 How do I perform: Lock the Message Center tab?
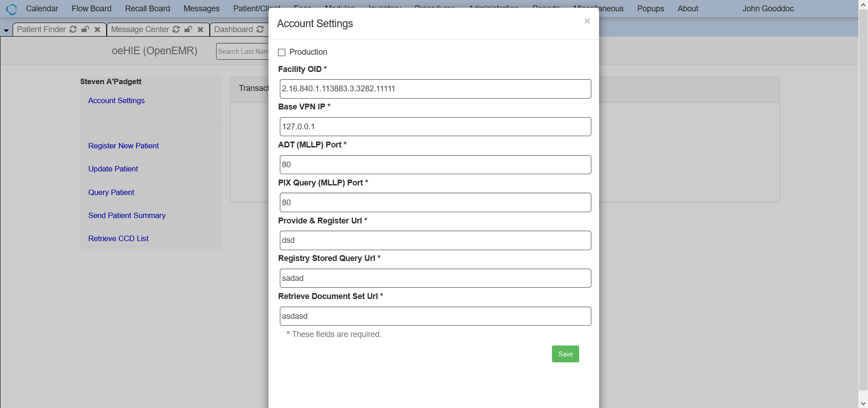189,29
